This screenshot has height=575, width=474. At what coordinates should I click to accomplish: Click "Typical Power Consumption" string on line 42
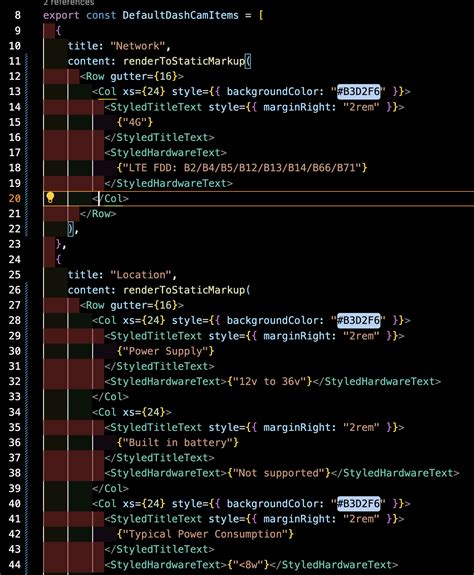pos(205,534)
